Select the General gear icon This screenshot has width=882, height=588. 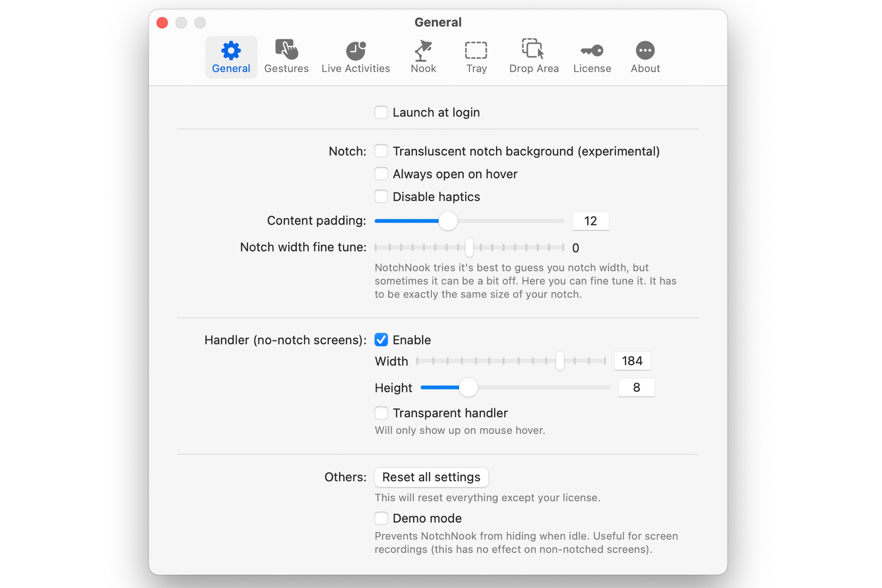click(231, 50)
